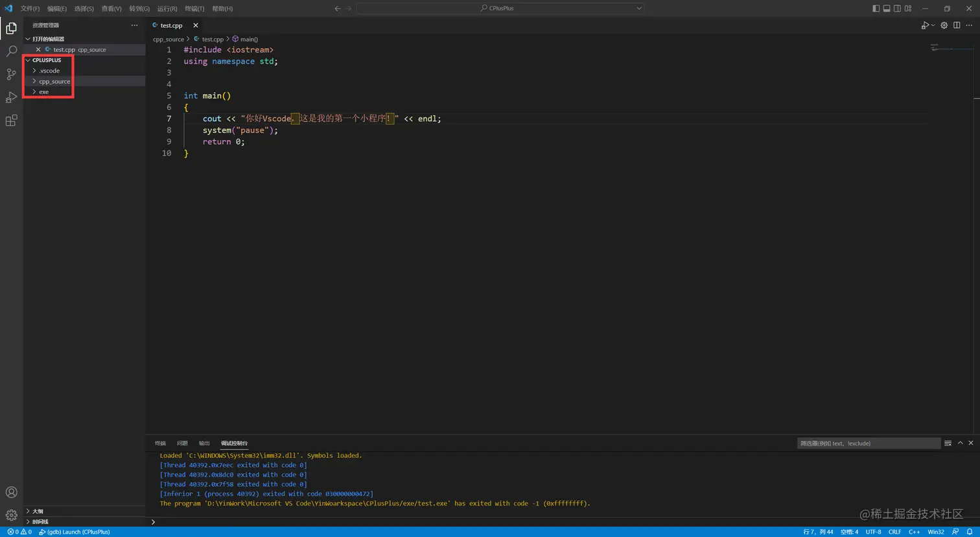The image size is (980, 537).
Task: Switch to the 问题 panel tab
Action: [x=182, y=443]
